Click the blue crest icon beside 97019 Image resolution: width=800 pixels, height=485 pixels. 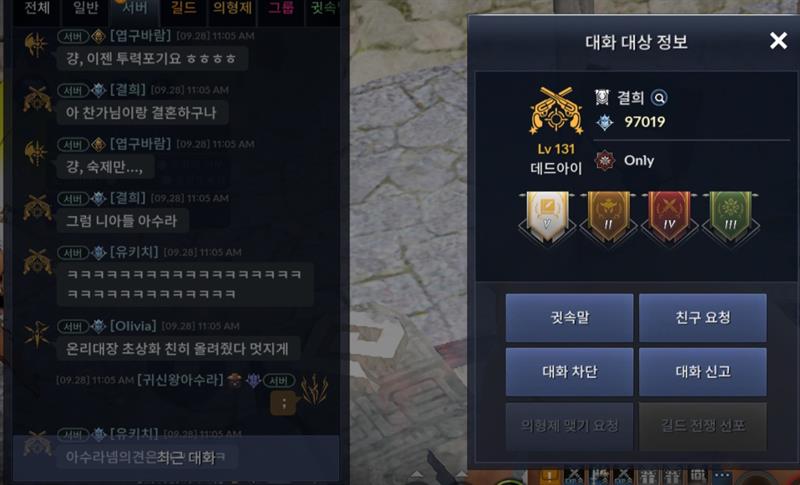click(605, 122)
